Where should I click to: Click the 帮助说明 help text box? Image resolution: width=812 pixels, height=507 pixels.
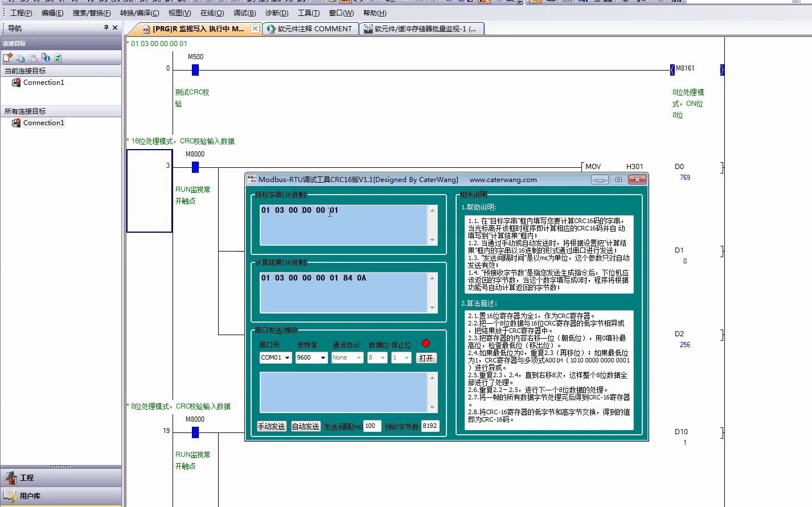point(549,254)
